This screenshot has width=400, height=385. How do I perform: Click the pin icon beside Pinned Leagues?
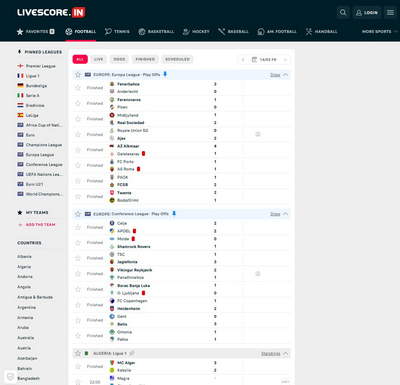(19, 52)
